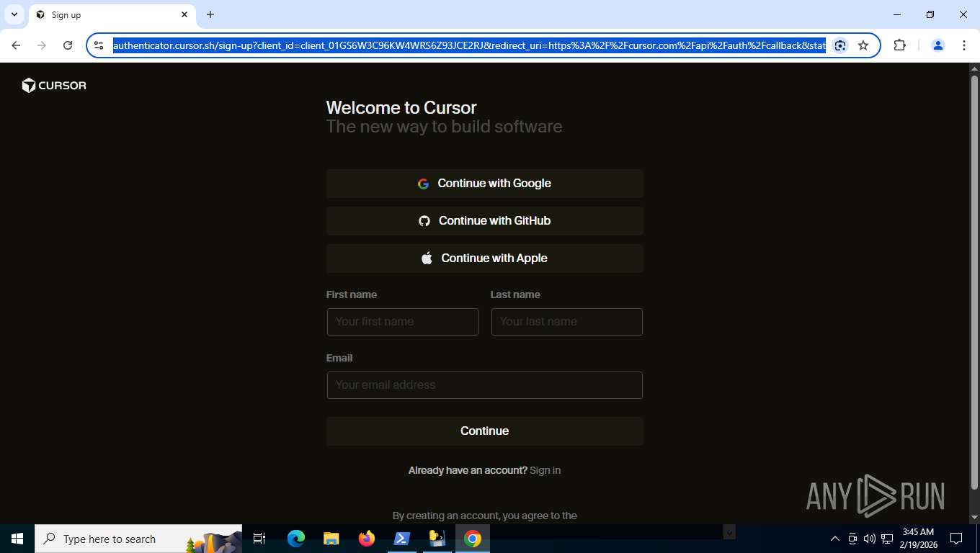Open File Explorer from taskbar
980x553 pixels.
[x=331, y=539]
